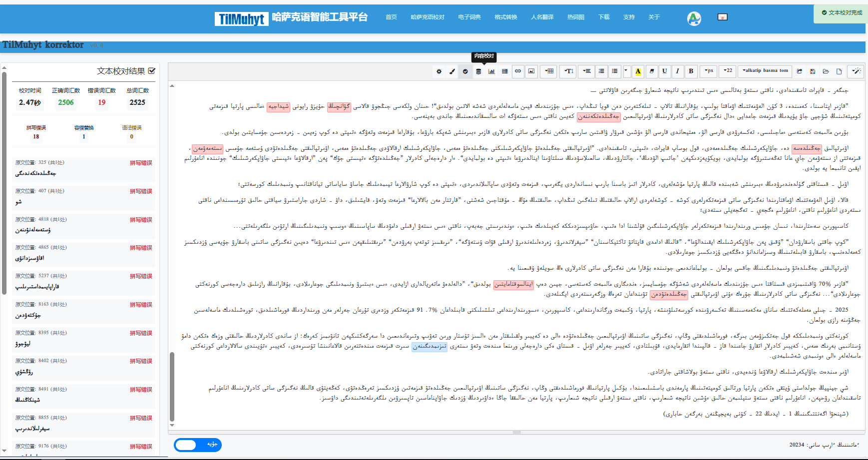
Task: Open the 格式转换 navigation item
Action: click(x=505, y=17)
